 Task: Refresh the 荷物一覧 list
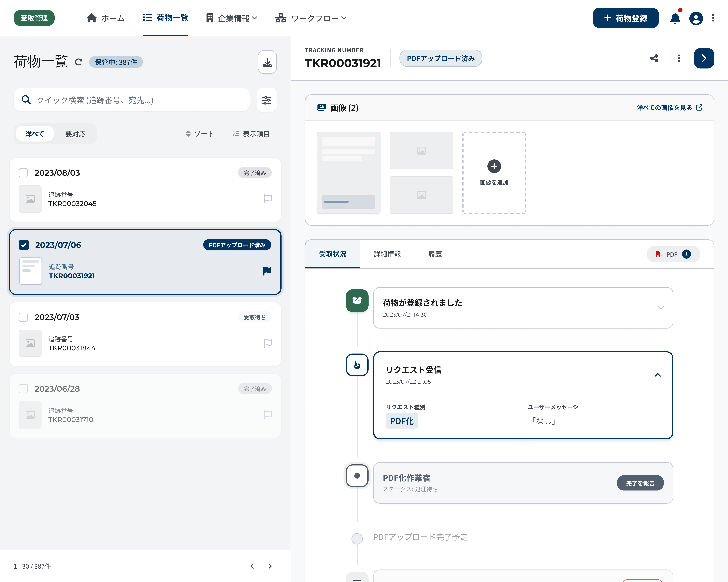pos(79,62)
